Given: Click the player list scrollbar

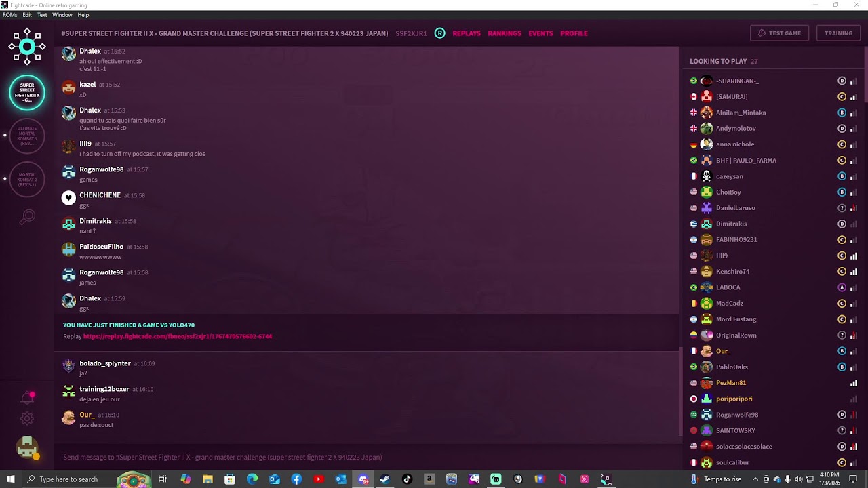Looking at the screenshot, I should click(x=866, y=75).
